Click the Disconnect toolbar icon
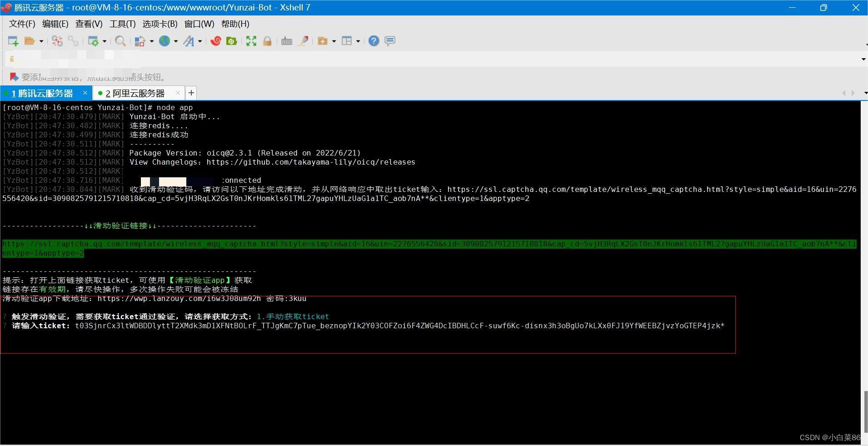Screen dimensions: 868x446 [x=57, y=41]
